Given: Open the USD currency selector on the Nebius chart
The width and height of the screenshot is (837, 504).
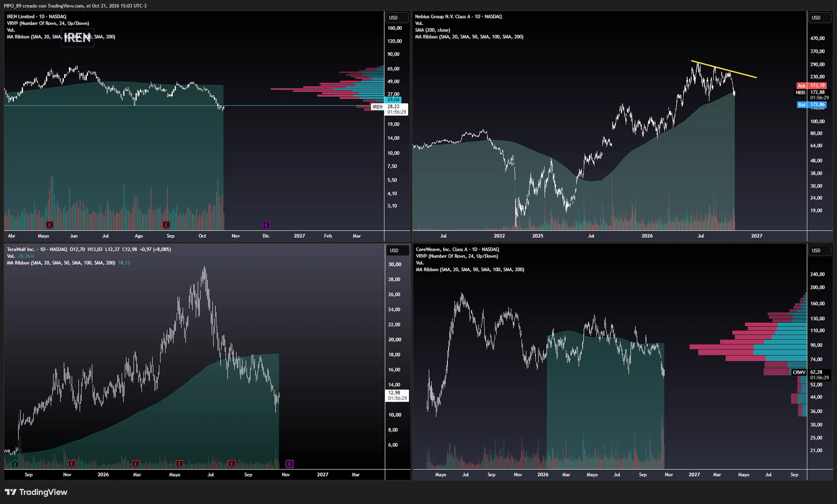Looking at the screenshot, I should click(819, 18).
